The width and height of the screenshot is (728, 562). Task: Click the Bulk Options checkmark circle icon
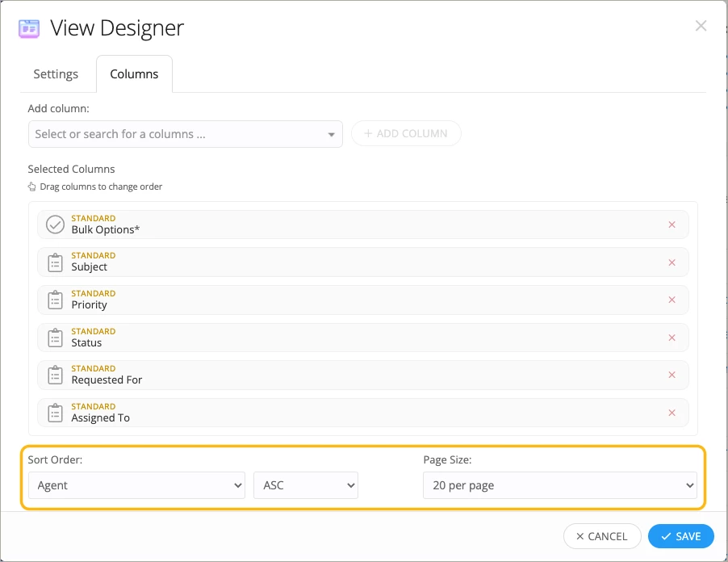55,224
